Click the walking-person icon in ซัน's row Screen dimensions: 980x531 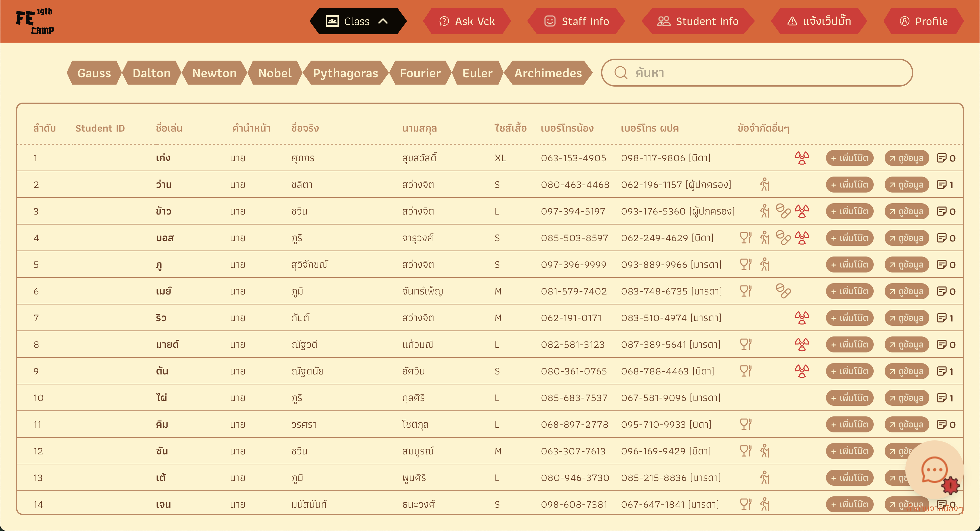765,451
